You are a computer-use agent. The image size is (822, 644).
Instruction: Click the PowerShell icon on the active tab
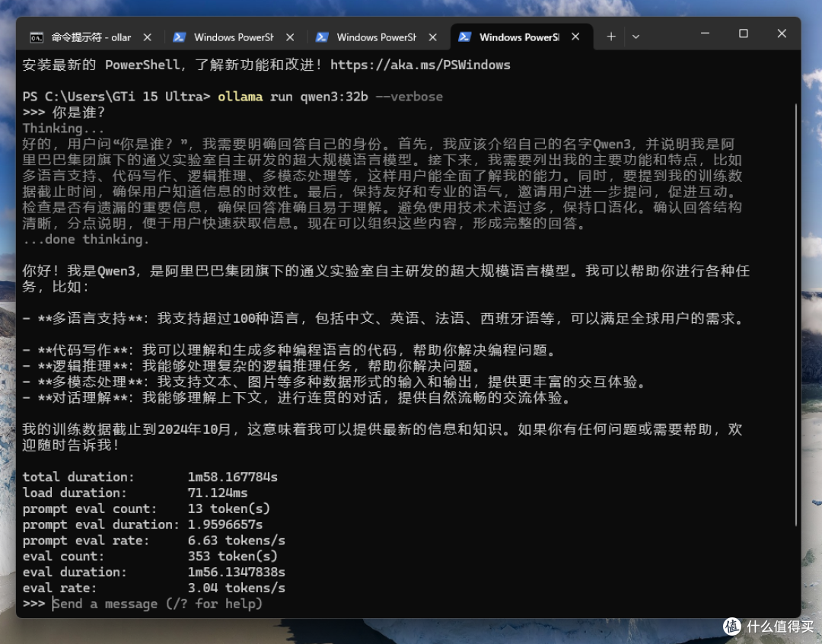click(x=464, y=37)
